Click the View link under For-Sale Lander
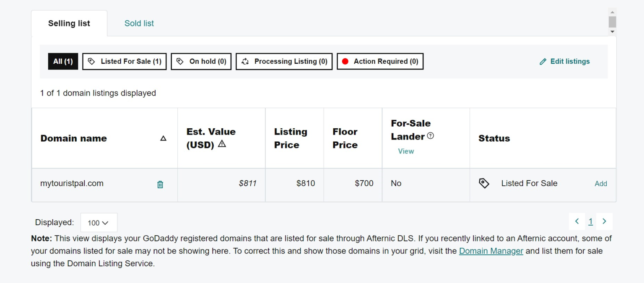 406,151
